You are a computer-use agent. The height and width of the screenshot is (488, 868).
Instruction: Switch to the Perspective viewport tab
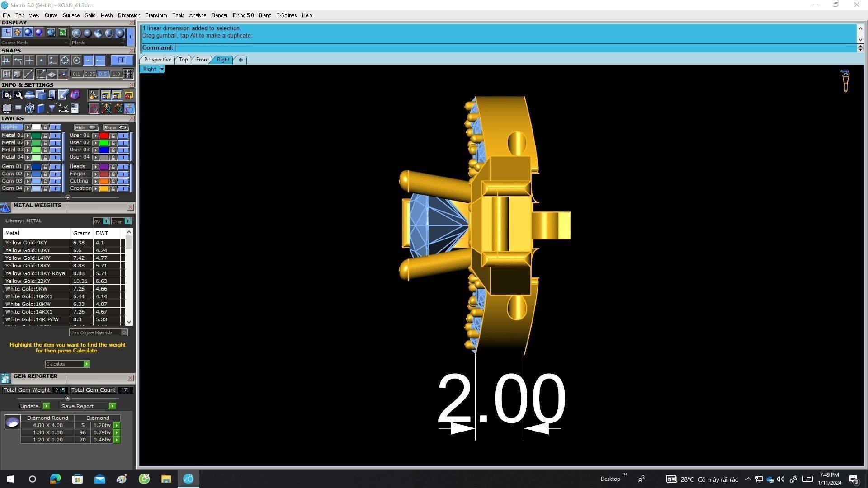[157, 60]
